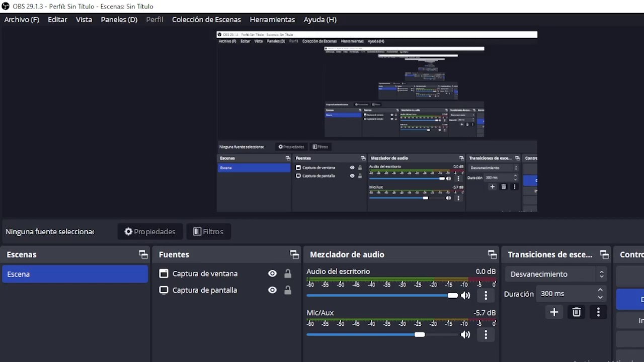Hide the Captura de ventana source
The image size is (644, 362).
(x=272, y=274)
